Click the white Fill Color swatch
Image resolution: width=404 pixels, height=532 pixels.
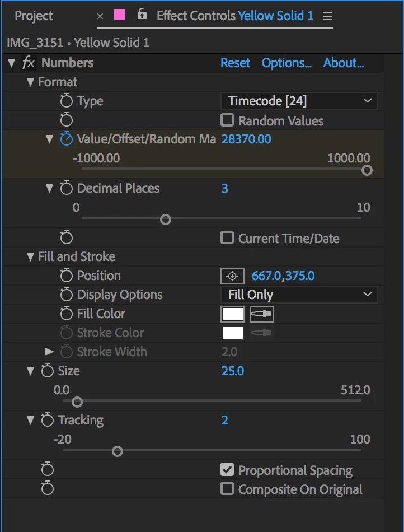click(x=233, y=314)
